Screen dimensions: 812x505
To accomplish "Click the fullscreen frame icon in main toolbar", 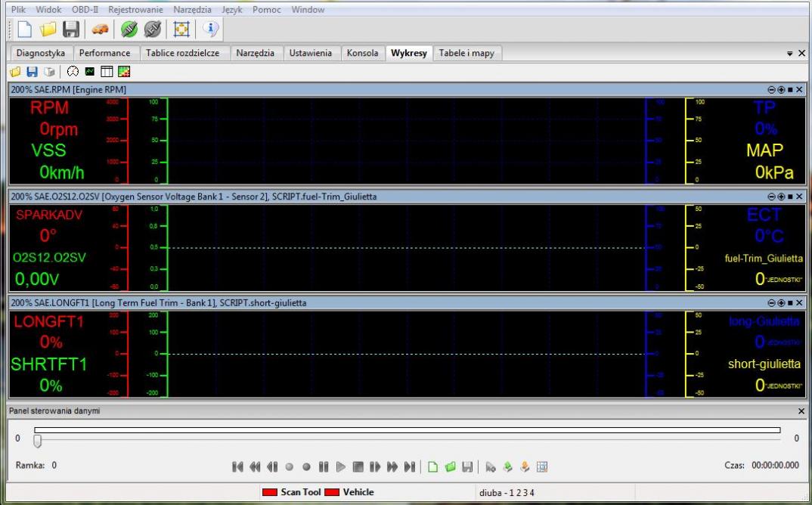I will coord(181,29).
